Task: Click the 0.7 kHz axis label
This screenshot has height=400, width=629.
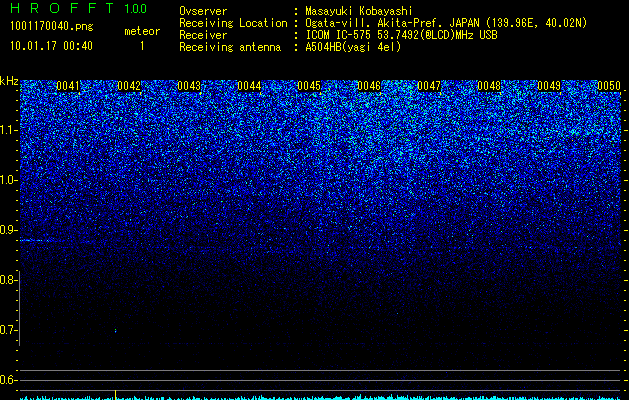Action: point(8,330)
